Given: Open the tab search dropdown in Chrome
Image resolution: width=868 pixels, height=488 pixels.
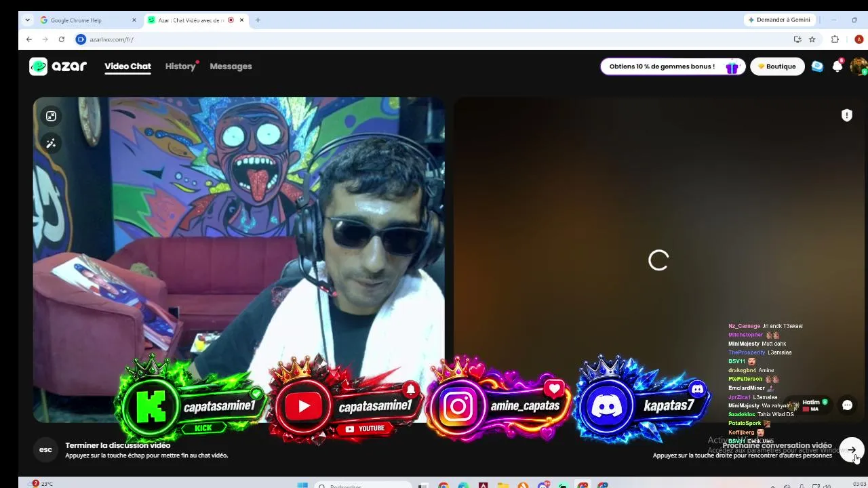Looking at the screenshot, I should coord(27,20).
